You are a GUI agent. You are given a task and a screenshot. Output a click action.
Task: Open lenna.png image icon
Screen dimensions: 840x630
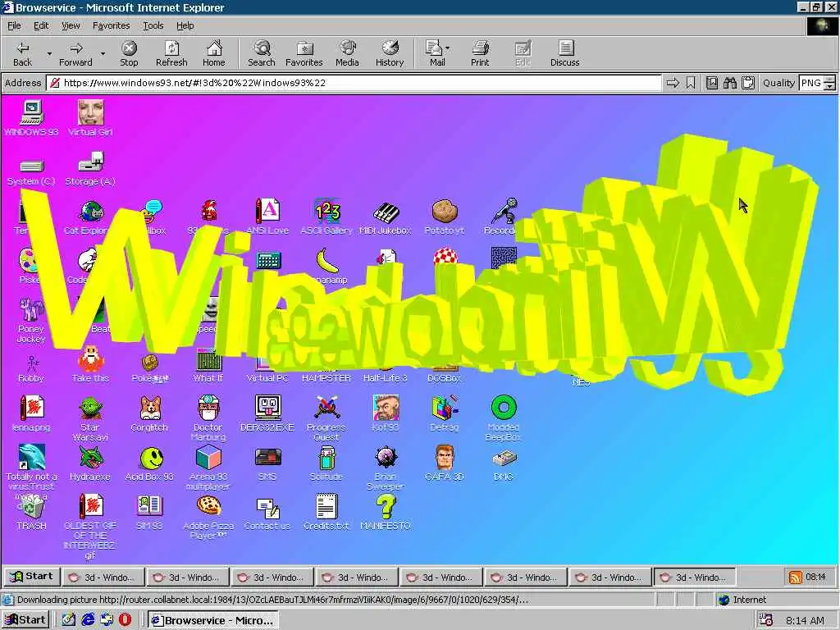(x=31, y=413)
